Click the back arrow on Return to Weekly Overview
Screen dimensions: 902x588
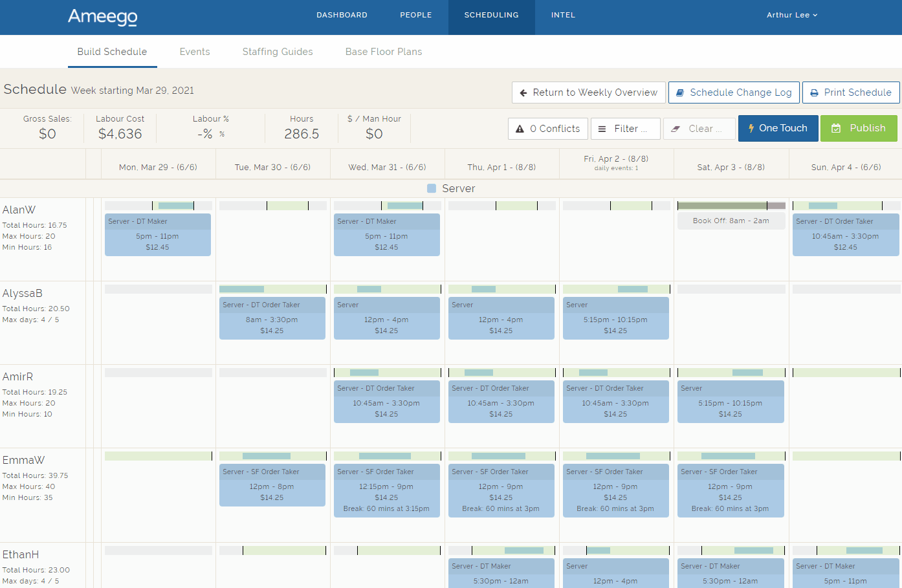click(524, 93)
